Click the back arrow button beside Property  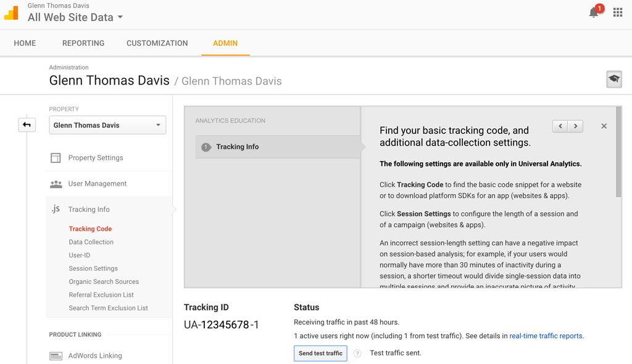(27, 125)
